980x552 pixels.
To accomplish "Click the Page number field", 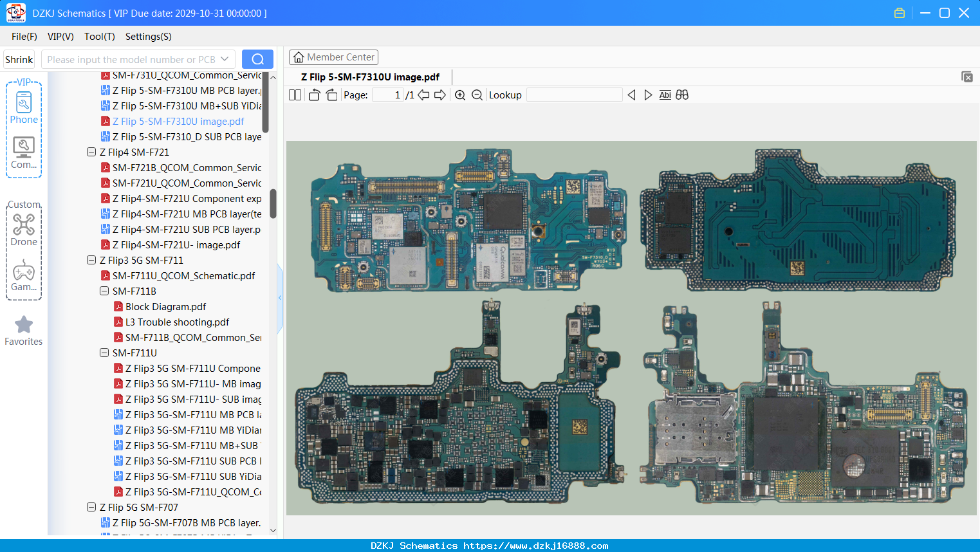I will [x=388, y=95].
